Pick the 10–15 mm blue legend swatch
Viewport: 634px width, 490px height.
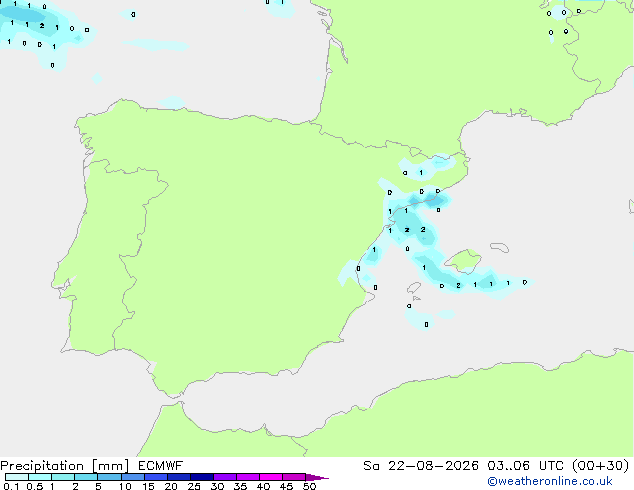[x=133, y=477]
